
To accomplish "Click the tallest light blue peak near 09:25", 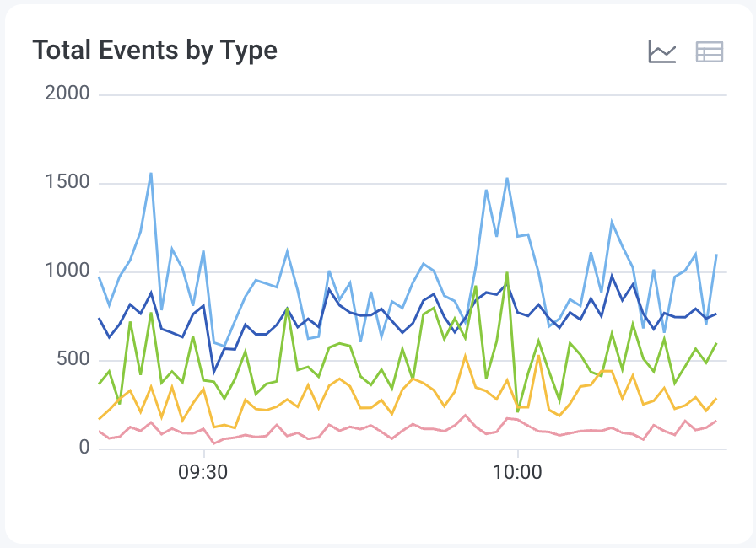I will [x=152, y=175].
